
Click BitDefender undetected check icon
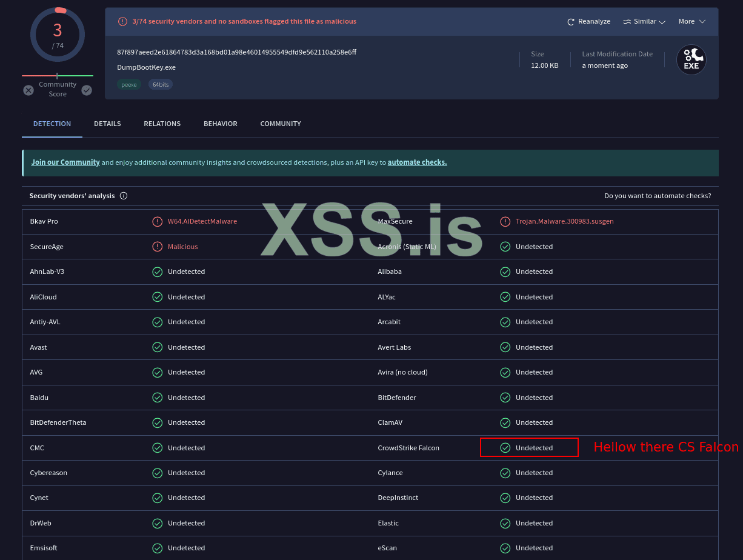(505, 398)
